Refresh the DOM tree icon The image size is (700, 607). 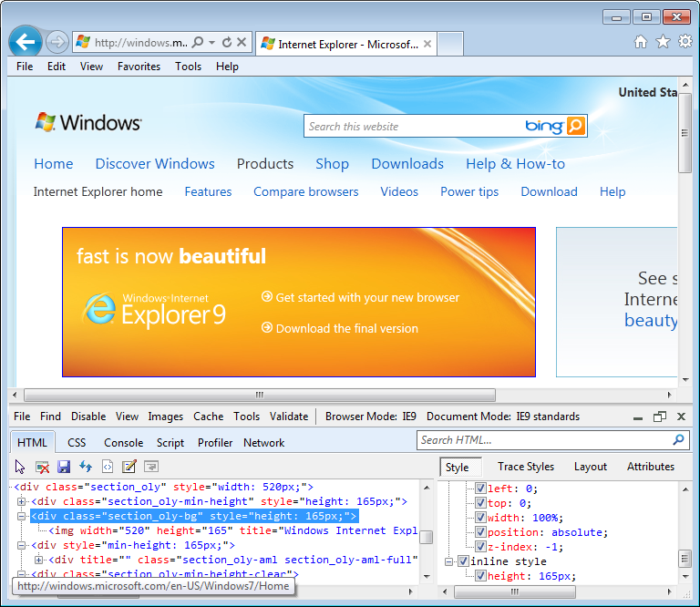[86, 467]
